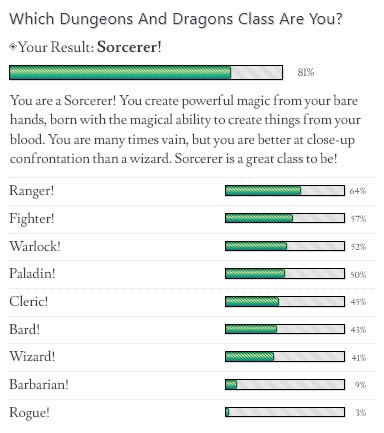384x433 pixels.
Task: Select the Paladin! result label
Action: tap(32, 273)
